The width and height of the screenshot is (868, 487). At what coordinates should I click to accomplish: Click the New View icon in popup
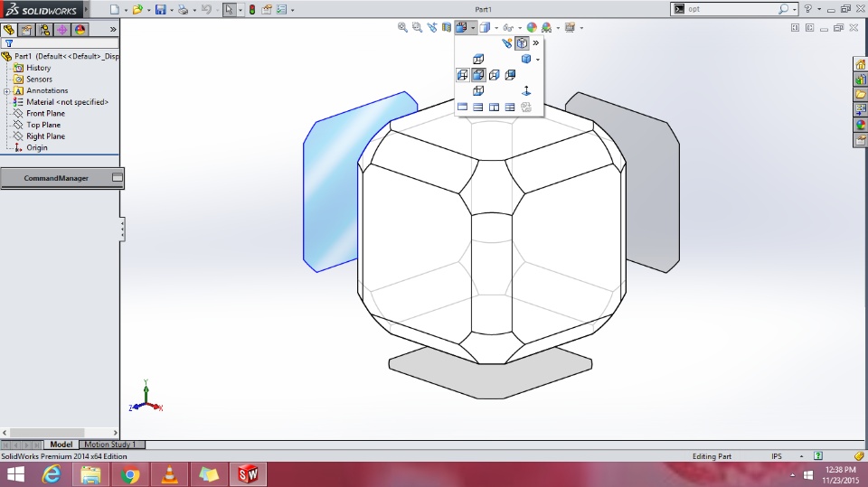tap(506, 43)
